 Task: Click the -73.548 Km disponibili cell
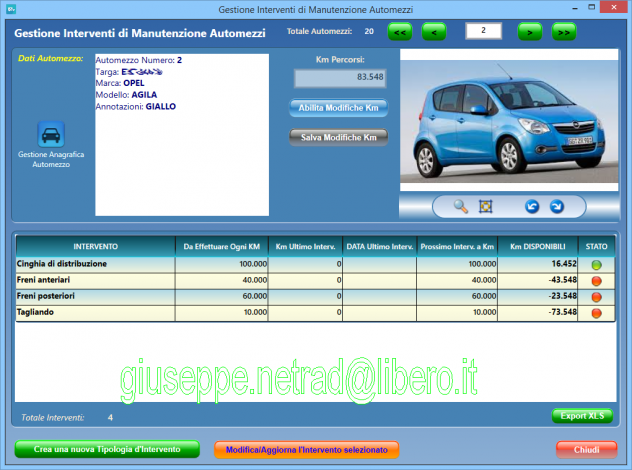pyautogui.click(x=538, y=313)
